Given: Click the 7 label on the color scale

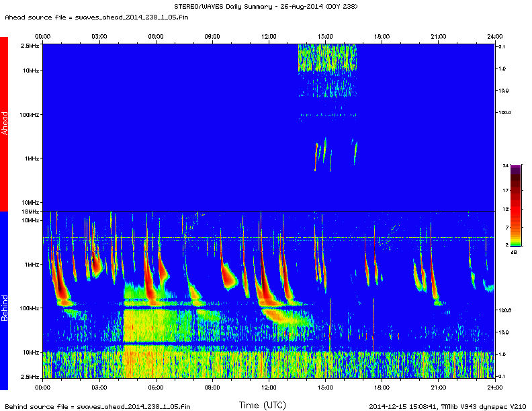Looking at the screenshot, I should coord(507,228).
